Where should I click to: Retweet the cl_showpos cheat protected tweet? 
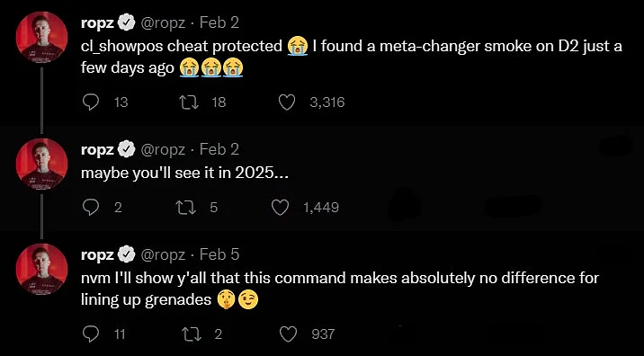tap(190, 102)
